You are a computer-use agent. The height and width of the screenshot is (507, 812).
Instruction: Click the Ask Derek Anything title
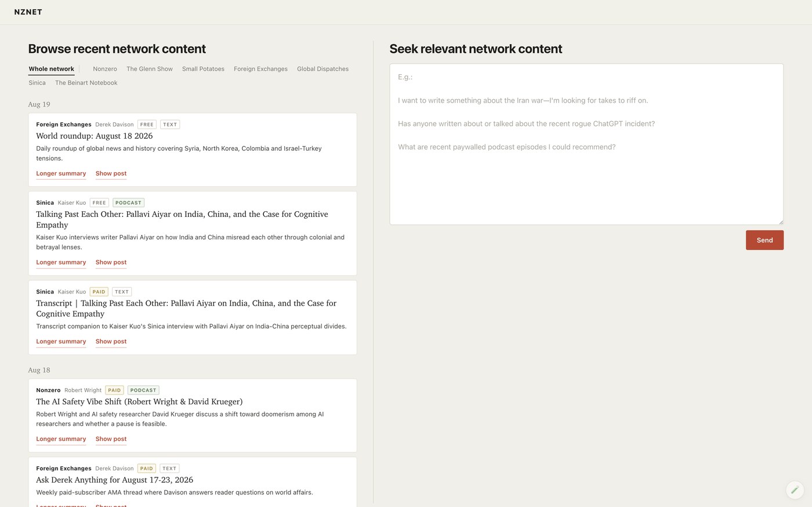click(x=115, y=480)
